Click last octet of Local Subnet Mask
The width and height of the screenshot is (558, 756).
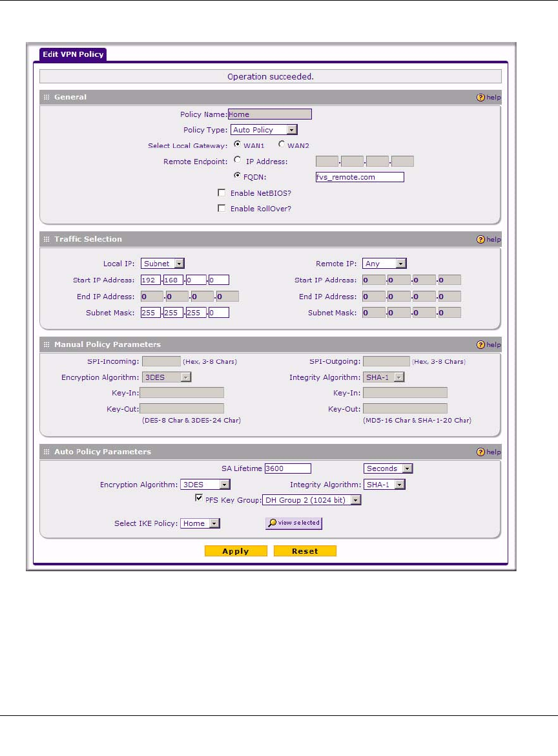tap(219, 313)
